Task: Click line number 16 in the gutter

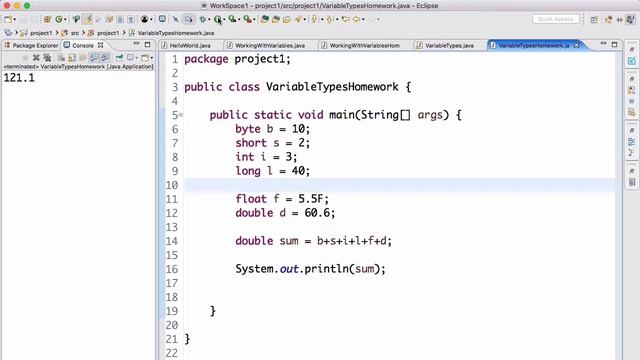Action: (171, 269)
